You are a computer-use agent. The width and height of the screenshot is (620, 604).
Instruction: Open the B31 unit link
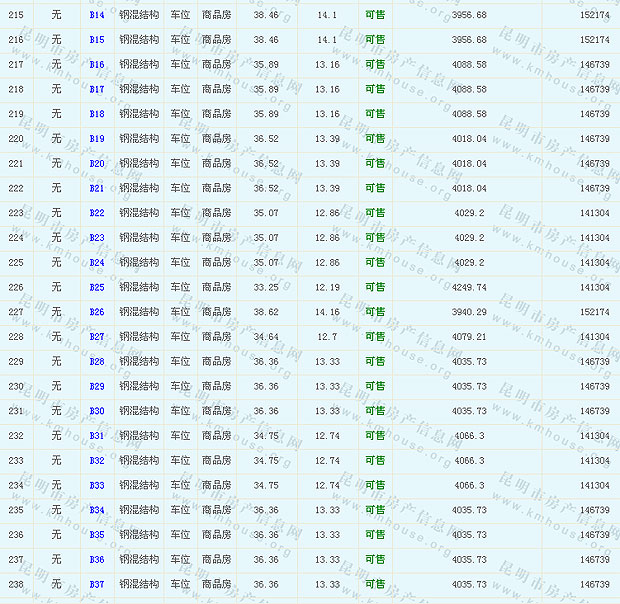point(97,436)
